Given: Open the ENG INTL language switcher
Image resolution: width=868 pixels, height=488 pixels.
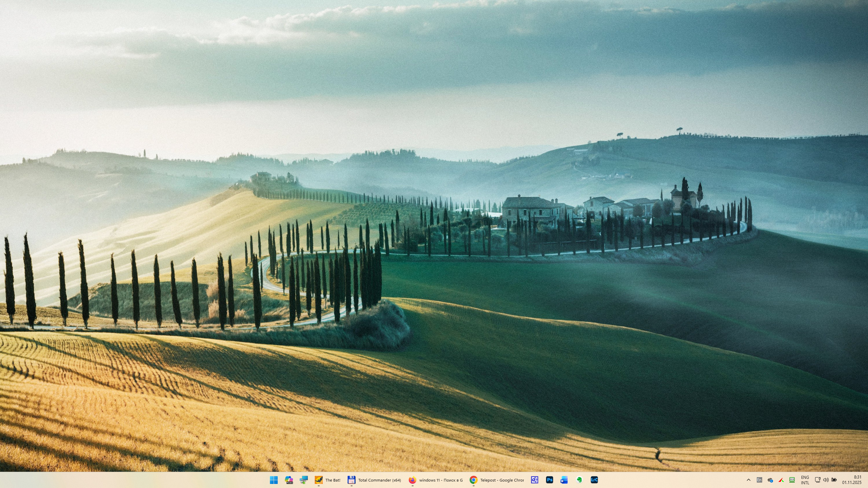Looking at the screenshot, I should point(805,480).
